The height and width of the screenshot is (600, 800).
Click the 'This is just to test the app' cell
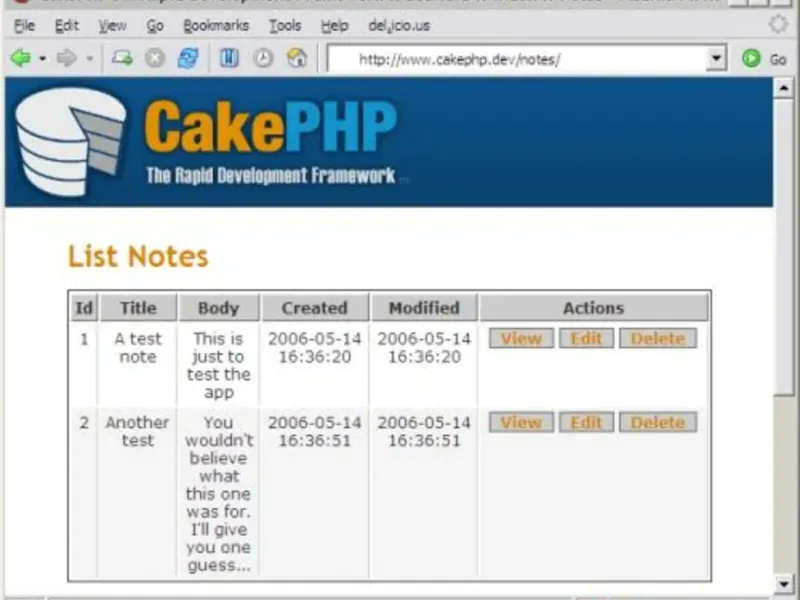pyautogui.click(x=218, y=365)
